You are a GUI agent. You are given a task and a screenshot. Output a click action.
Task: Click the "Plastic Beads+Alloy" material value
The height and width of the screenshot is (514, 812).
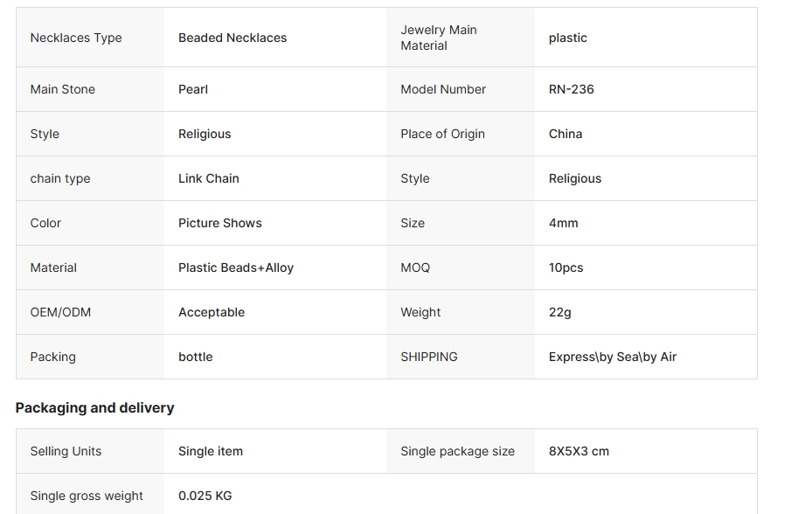coord(236,267)
